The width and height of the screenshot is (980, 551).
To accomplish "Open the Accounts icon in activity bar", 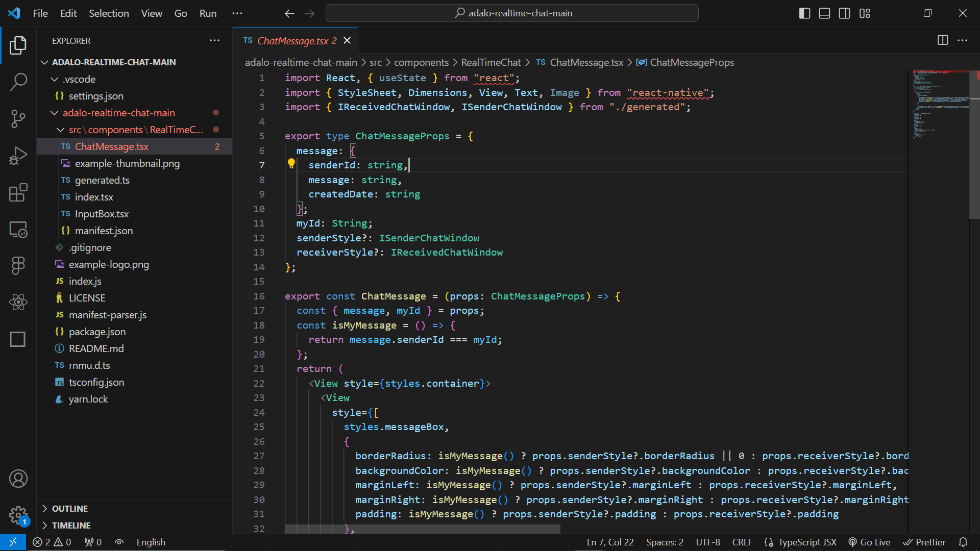I will 18,479.
